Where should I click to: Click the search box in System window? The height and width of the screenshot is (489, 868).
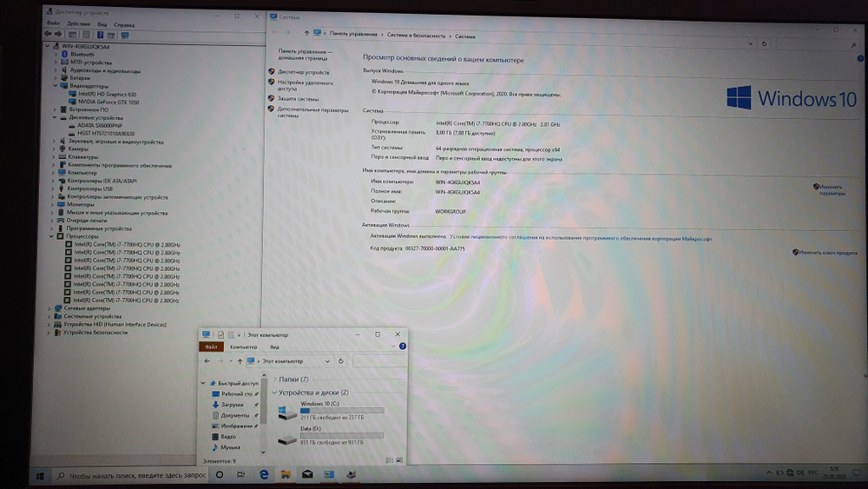816,44
